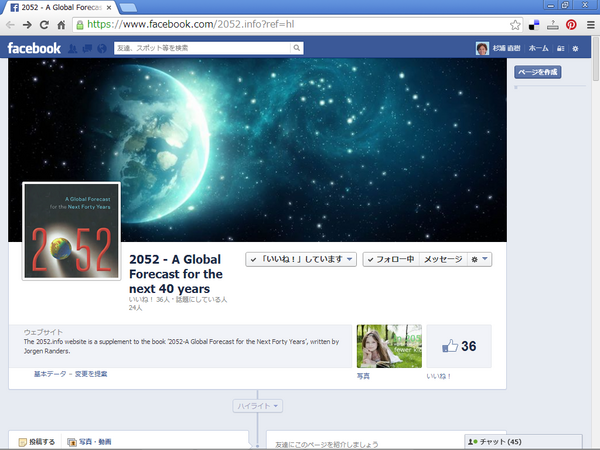Open the browser home page icon
Image resolution: width=600 pixels, height=450 pixels.
pos(61,25)
